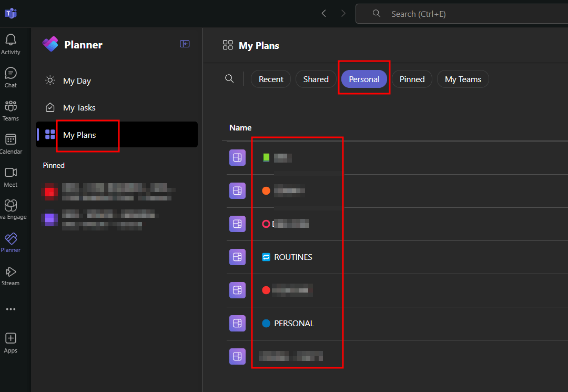Click the search icon in My Plans
This screenshot has height=392, width=568.
tap(229, 78)
